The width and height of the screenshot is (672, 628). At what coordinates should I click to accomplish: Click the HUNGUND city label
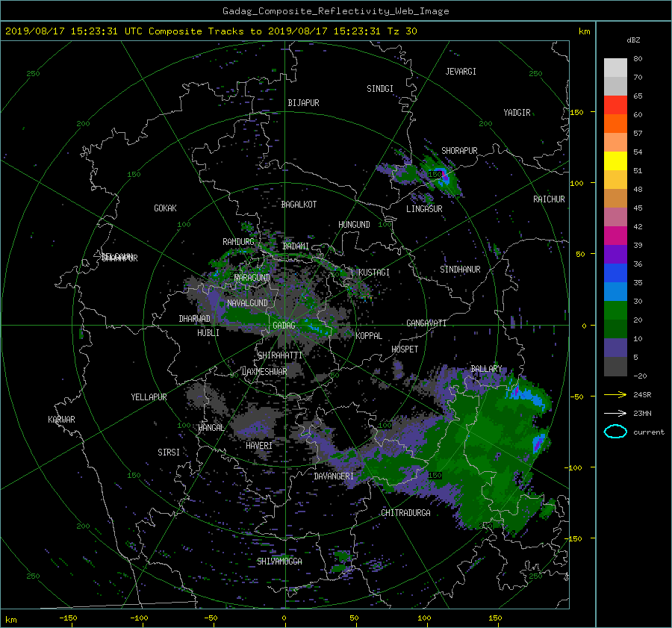[x=354, y=225]
